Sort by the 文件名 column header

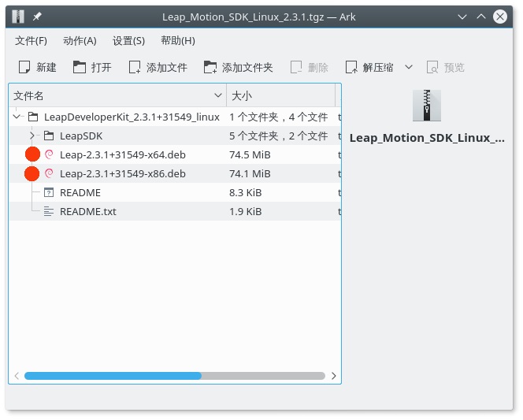point(117,96)
